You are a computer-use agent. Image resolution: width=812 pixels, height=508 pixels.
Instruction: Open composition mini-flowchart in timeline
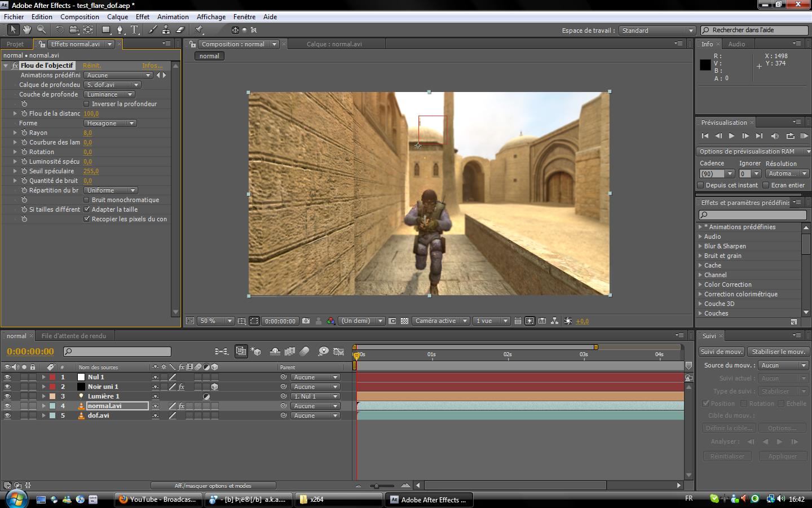click(x=222, y=351)
